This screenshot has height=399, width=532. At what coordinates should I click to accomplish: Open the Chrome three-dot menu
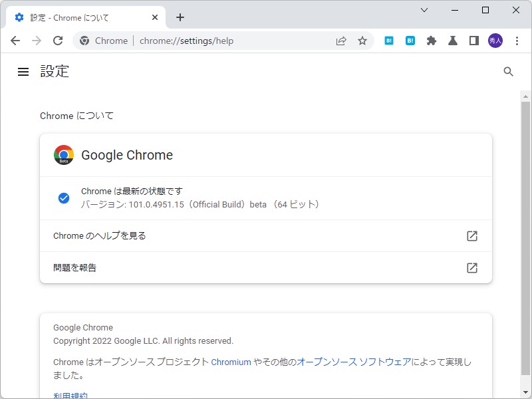coord(517,41)
